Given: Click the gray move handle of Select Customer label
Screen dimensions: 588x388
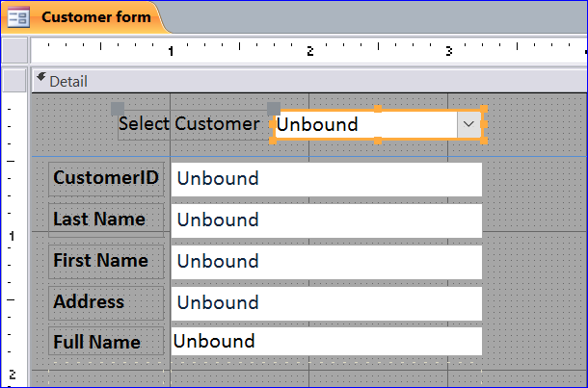Looking at the screenshot, I should 118,109.
